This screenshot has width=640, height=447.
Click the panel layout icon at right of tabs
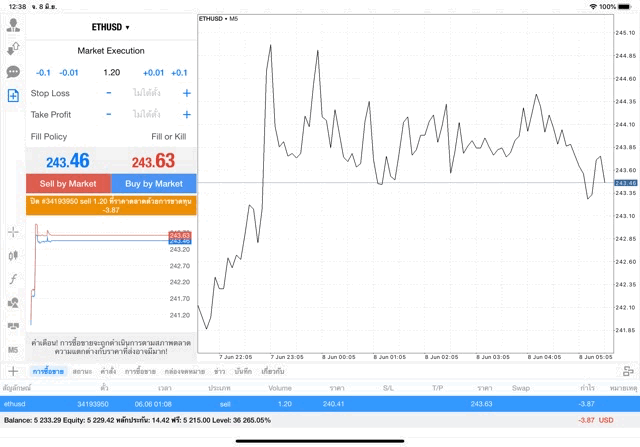click(628, 371)
